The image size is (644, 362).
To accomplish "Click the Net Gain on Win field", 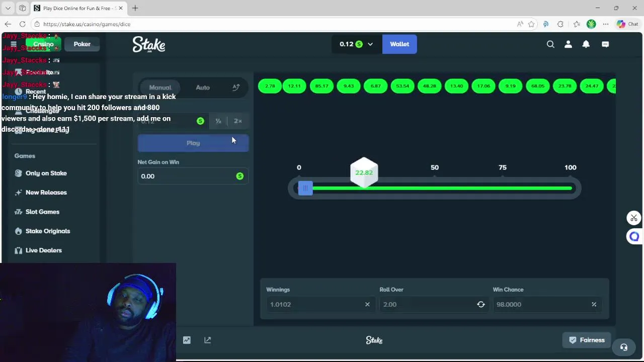I will [x=193, y=176].
